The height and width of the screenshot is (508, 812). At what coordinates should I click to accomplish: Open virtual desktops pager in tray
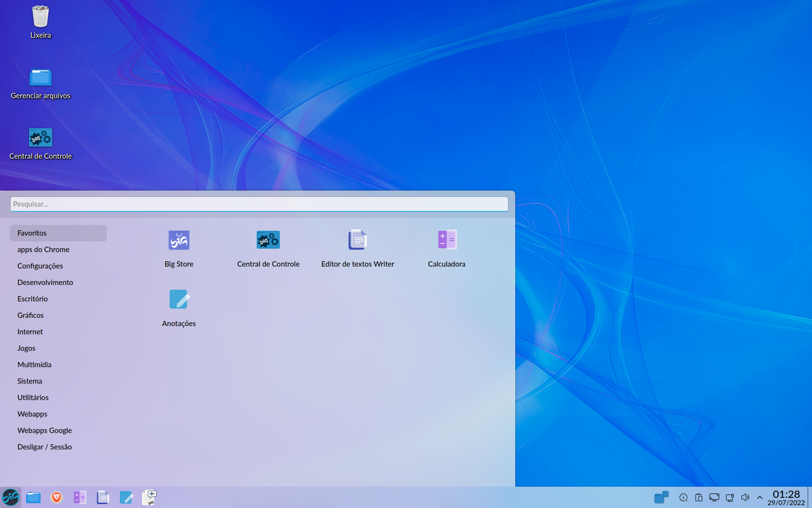(x=661, y=497)
